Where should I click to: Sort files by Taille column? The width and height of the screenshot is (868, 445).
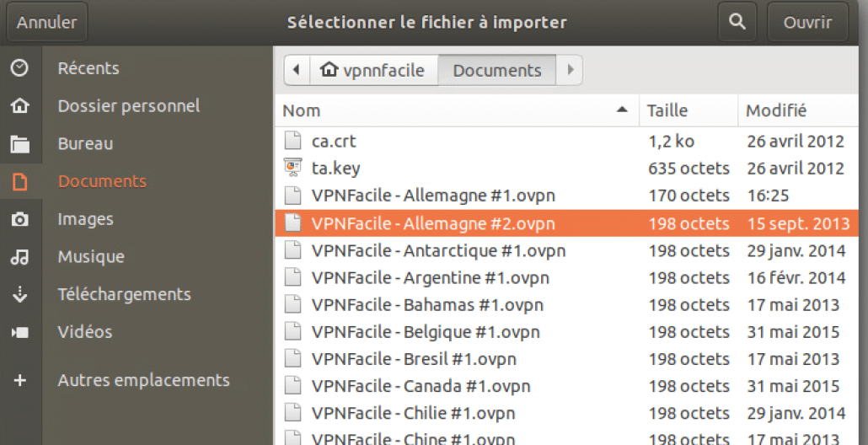[x=689, y=110]
